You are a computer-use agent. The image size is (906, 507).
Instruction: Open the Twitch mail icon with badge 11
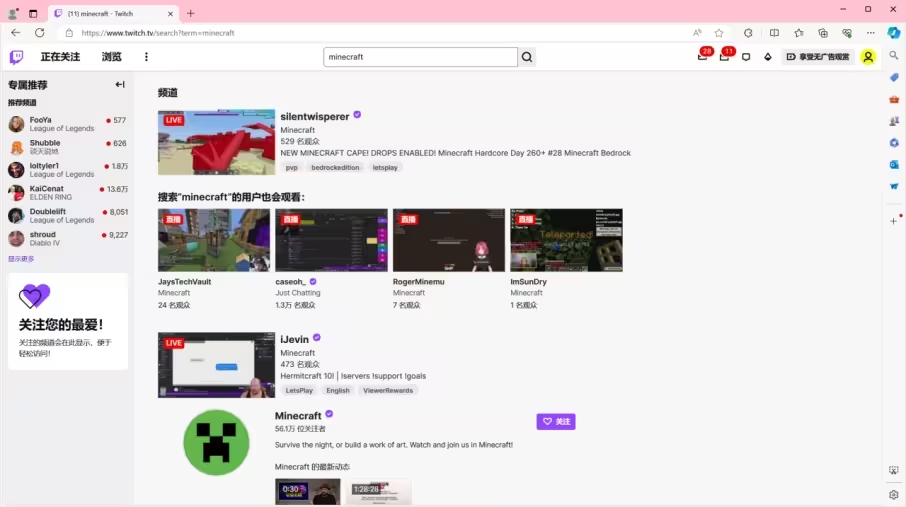tap(725, 57)
